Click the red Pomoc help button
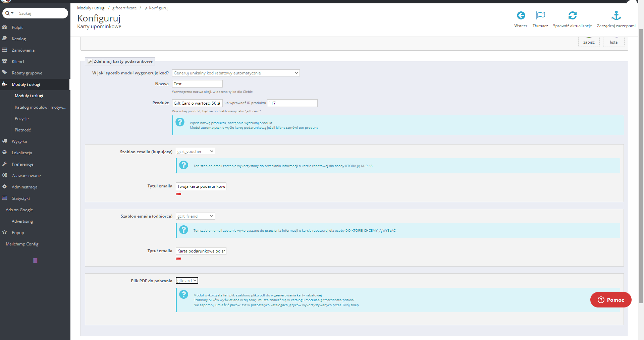 (611, 300)
